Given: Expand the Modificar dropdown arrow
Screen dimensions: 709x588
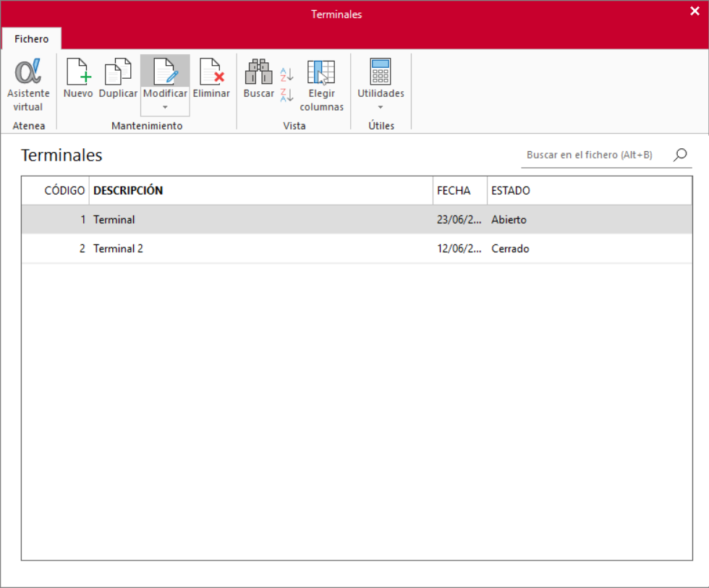Looking at the screenshot, I should pyautogui.click(x=165, y=107).
